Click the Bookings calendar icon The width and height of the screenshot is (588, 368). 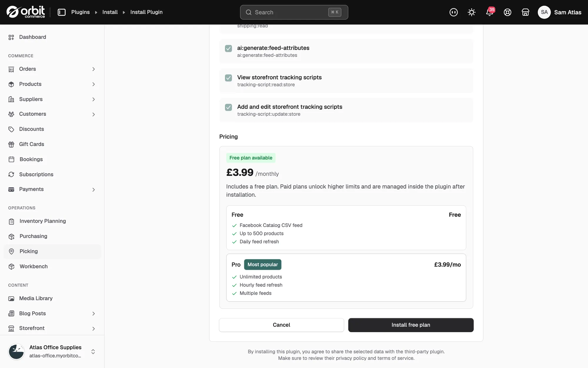pyautogui.click(x=11, y=159)
